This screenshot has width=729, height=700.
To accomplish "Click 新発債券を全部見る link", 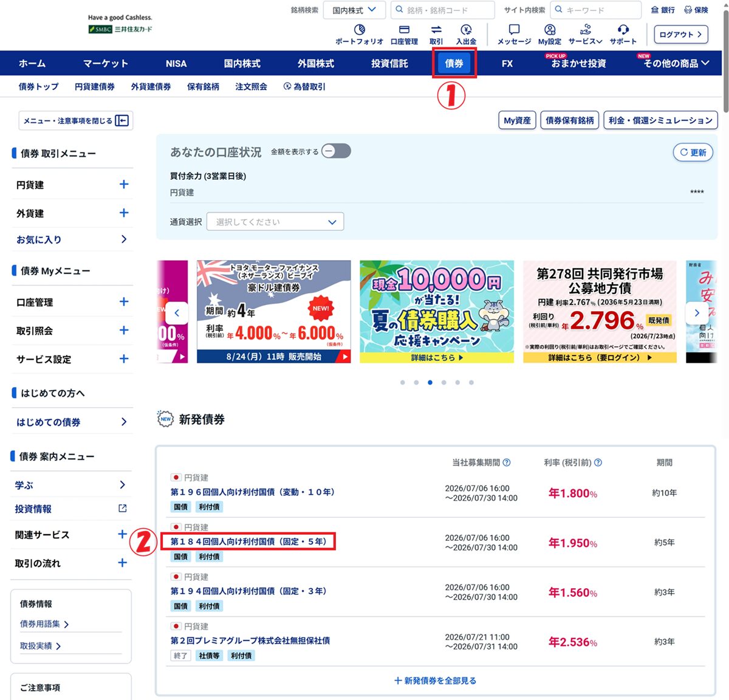I will [435, 681].
